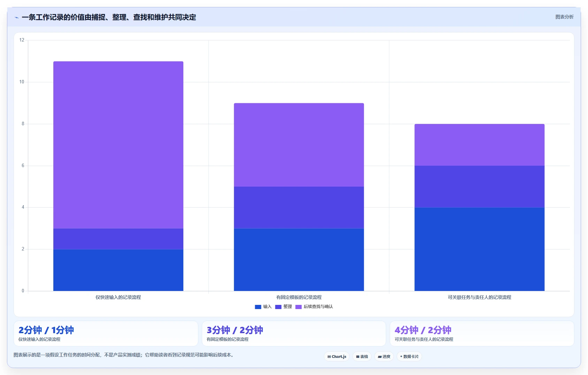Viewport: 588px width, 375px height.
Task: Click the card caption 可关联任务与责任人的记录流程
Action: click(424, 339)
